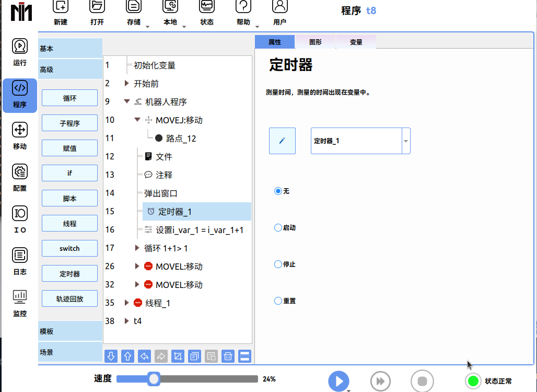Collapse the 机器人程序 tree node
The image size is (537, 392).
127,102
